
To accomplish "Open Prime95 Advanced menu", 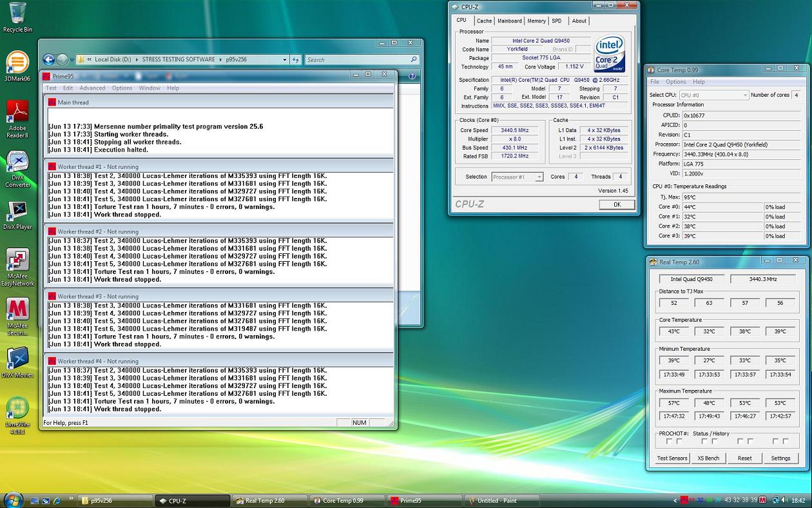I will (x=92, y=88).
